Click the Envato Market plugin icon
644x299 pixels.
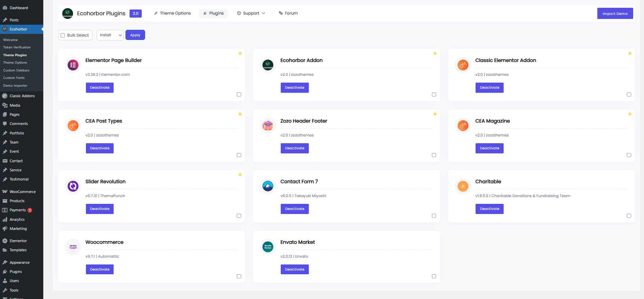268,247
